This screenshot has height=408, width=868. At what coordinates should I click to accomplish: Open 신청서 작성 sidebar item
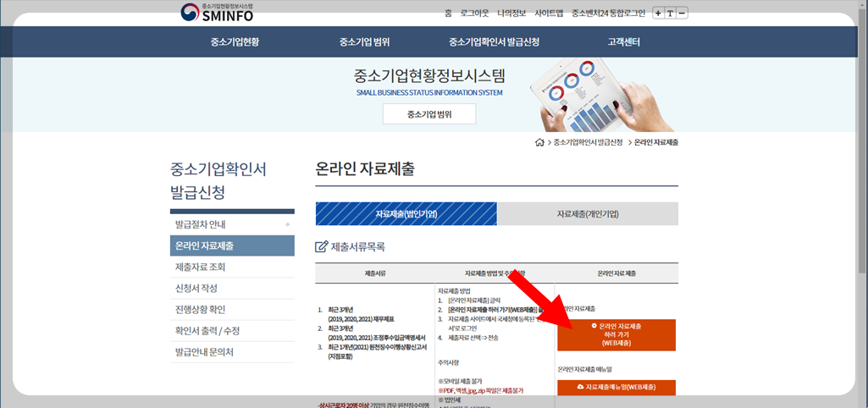click(232, 289)
